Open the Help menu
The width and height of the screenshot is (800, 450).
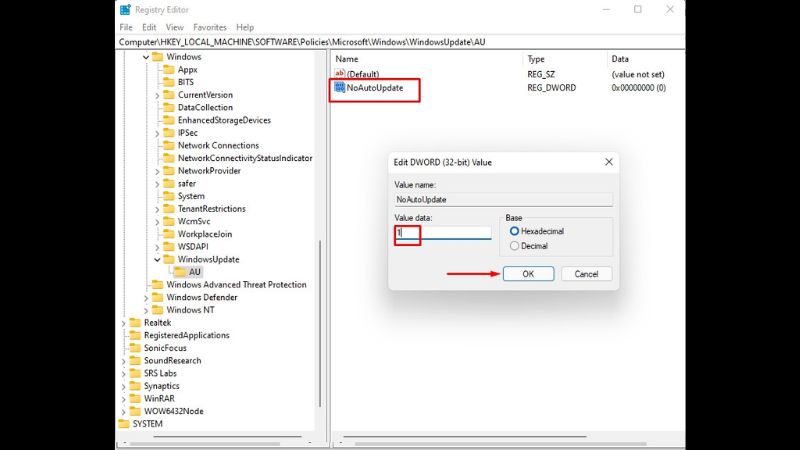pyautogui.click(x=245, y=27)
